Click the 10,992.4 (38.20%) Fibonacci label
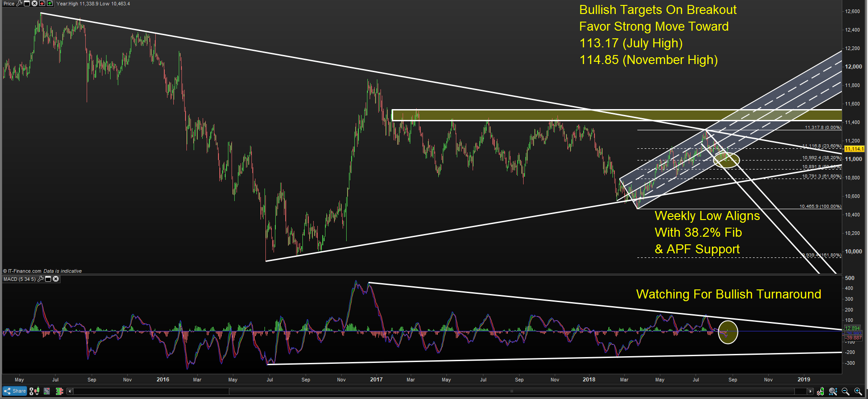Viewport: 868px width, 399px height. [x=822, y=158]
